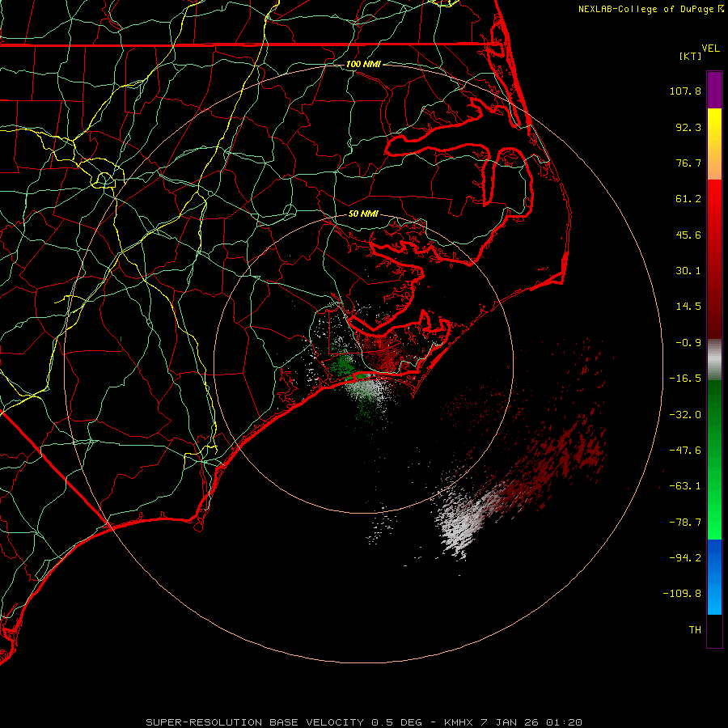Image resolution: width=728 pixels, height=728 pixels.
Task: Click the 45.6 velocity scale value
Action: (x=688, y=235)
